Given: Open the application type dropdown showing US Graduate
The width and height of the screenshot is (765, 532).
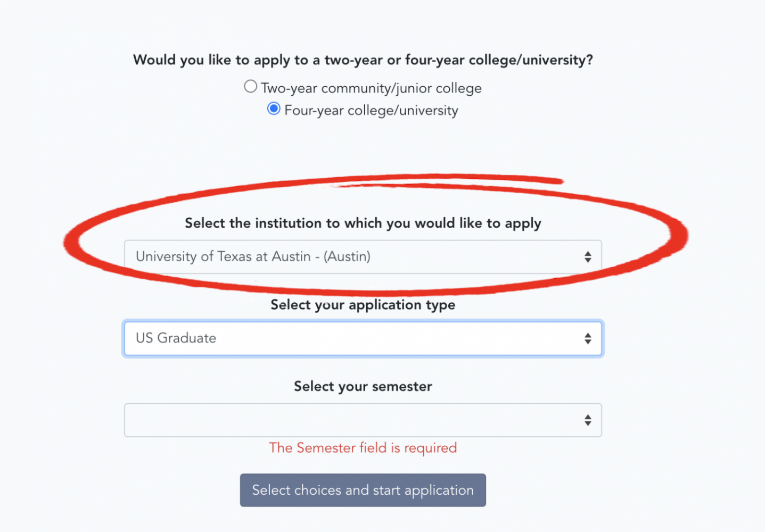Looking at the screenshot, I should coord(363,338).
